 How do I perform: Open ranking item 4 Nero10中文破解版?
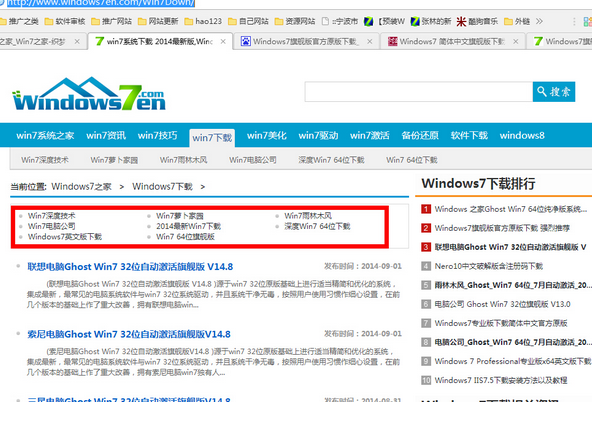[489, 266]
